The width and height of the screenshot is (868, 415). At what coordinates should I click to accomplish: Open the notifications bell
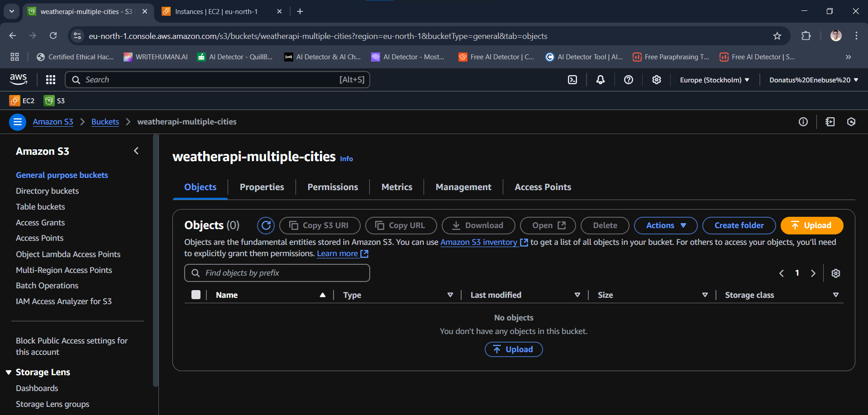pos(601,80)
